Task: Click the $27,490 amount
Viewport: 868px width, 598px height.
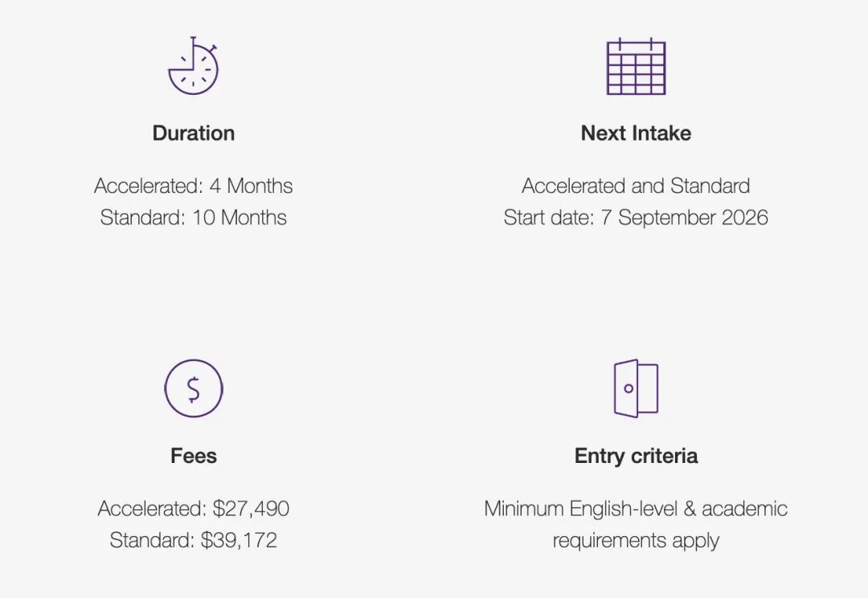Action: (x=252, y=508)
